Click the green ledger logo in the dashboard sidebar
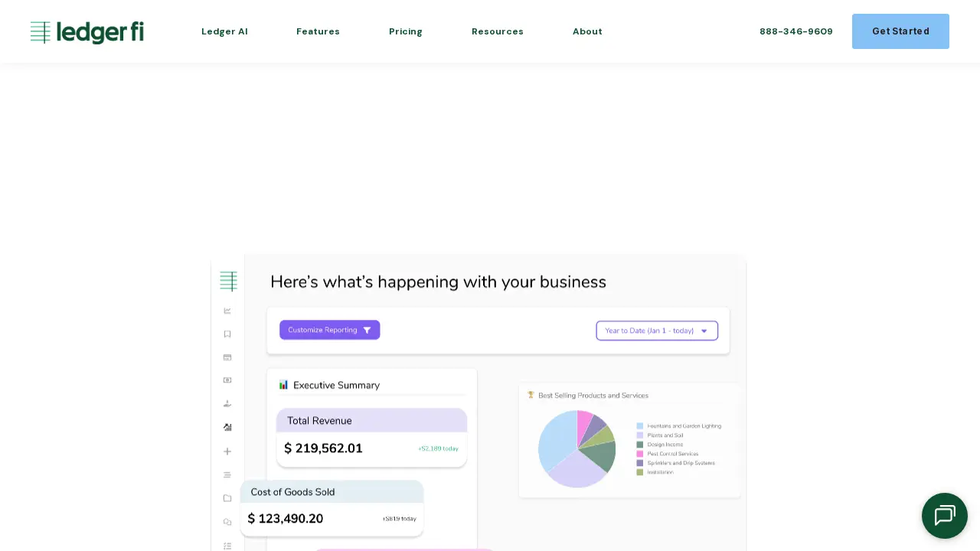This screenshot has width=980, height=551. pyautogui.click(x=228, y=282)
